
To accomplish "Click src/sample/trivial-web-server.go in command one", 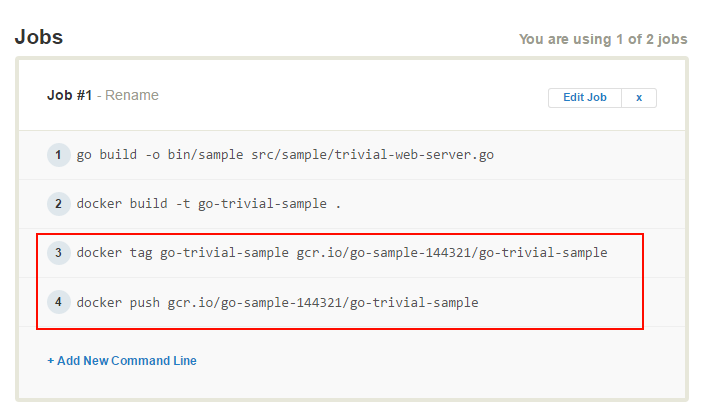I will 372,155.
